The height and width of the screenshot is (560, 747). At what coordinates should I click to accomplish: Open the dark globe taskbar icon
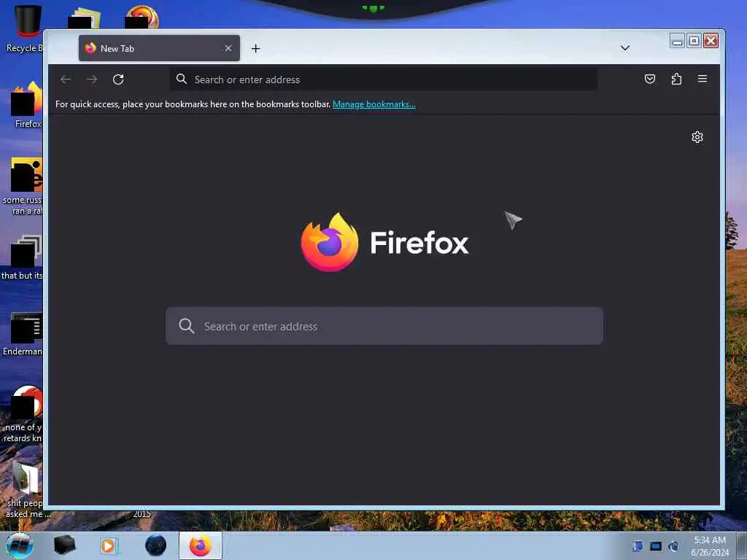click(155, 545)
